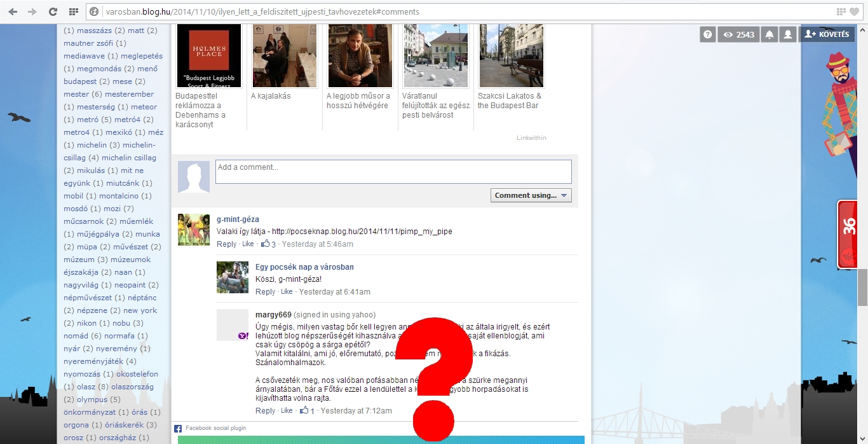The width and height of the screenshot is (868, 444).
Task: Open Budapesttel reklámozza a Debenhams link
Action: [x=200, y=110]
